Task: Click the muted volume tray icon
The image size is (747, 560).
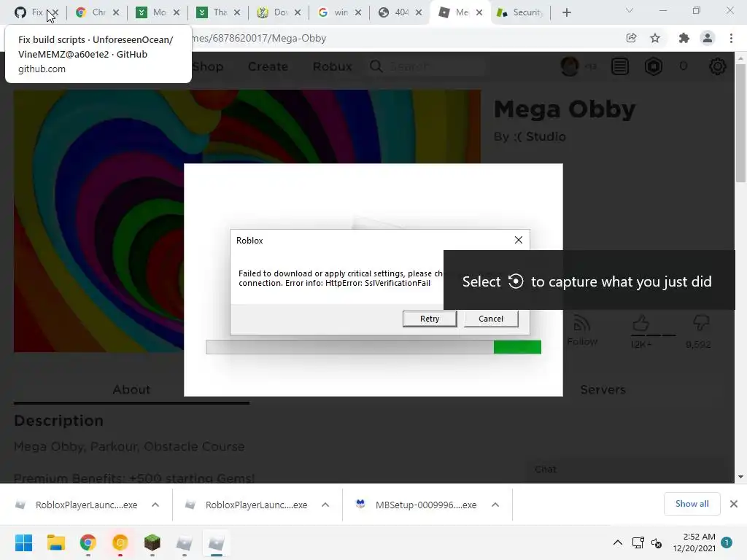Action: [657, 542]
